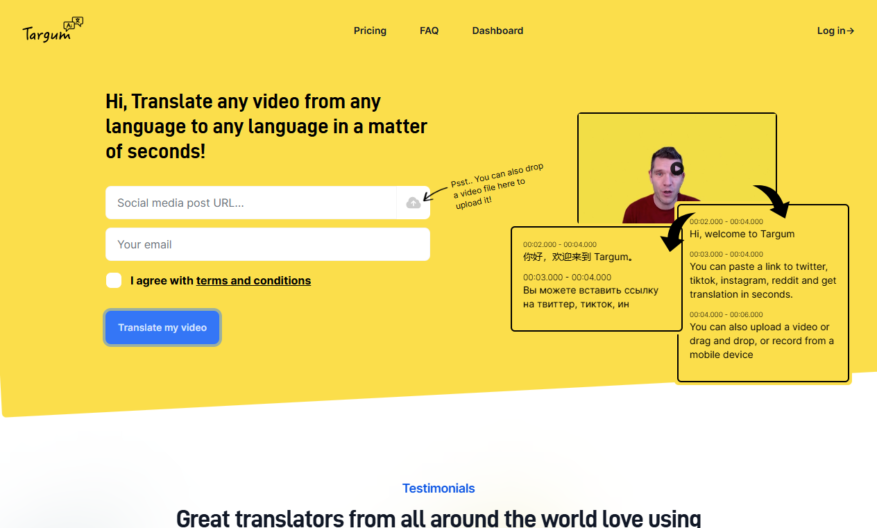Image resolution: width=877 pixels, height=528 pixels.
Task: Click the cloud upload icon
Action: 413,202
